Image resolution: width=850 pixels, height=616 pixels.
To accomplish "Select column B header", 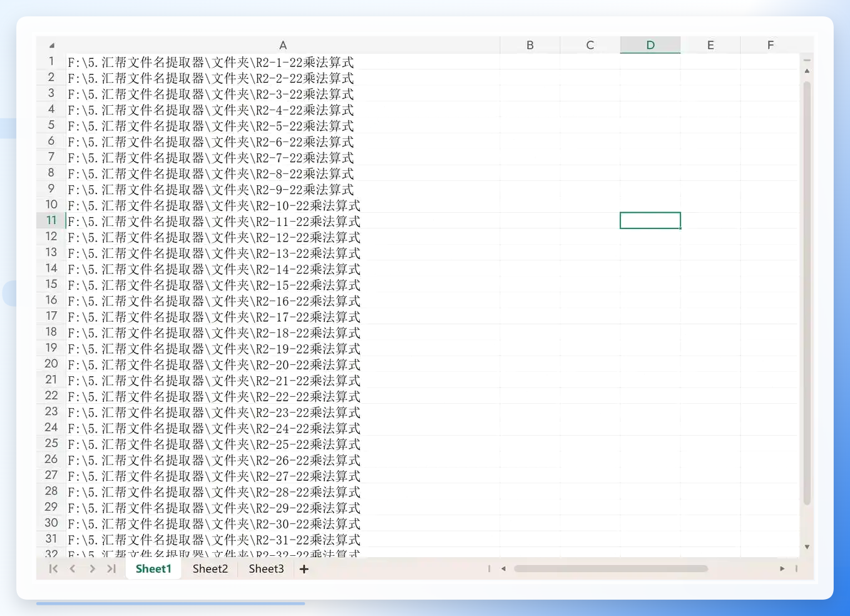I will (530, 45).
